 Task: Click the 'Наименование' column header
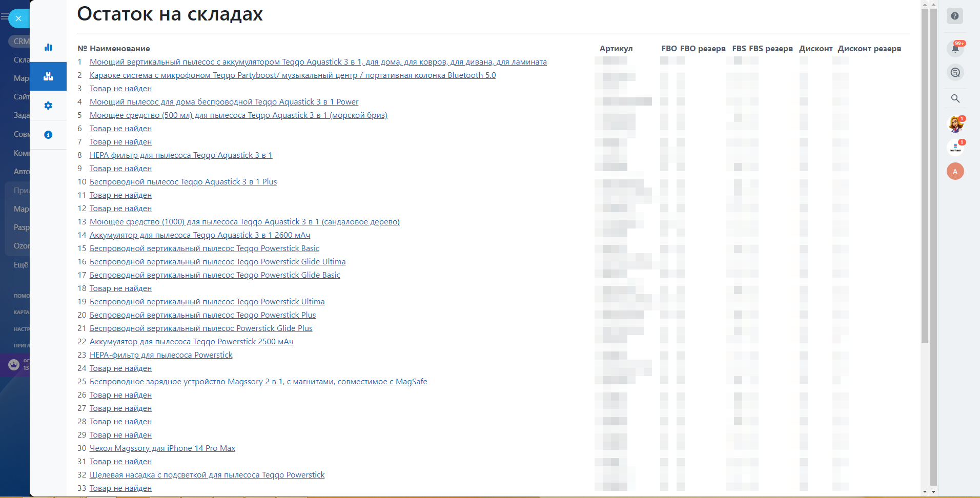[120, 49]
